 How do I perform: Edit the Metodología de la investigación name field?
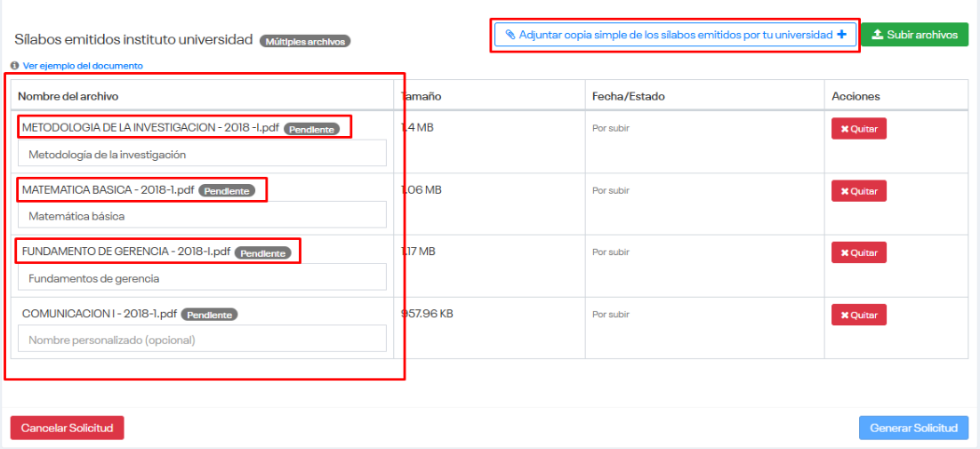pos(202,154)
